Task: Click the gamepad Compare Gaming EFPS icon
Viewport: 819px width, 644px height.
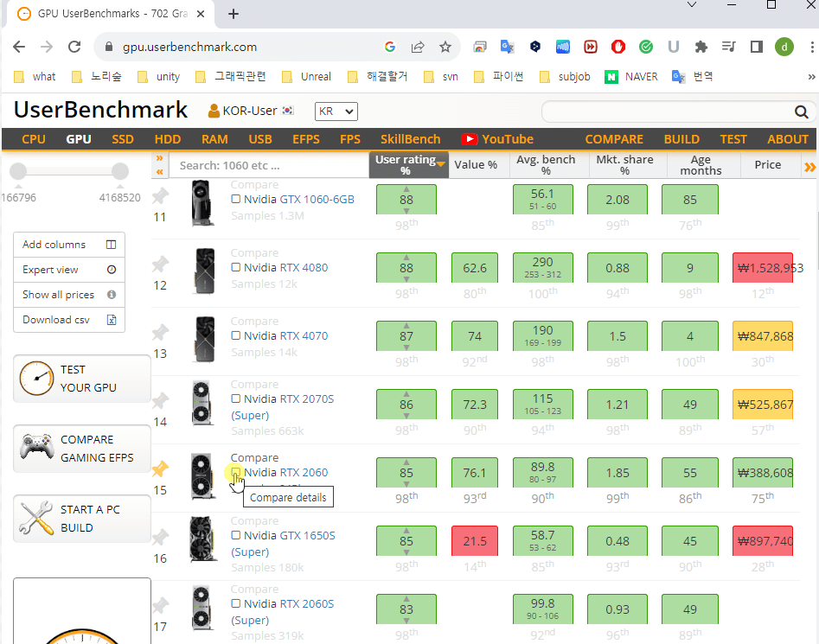Action: 36,448
